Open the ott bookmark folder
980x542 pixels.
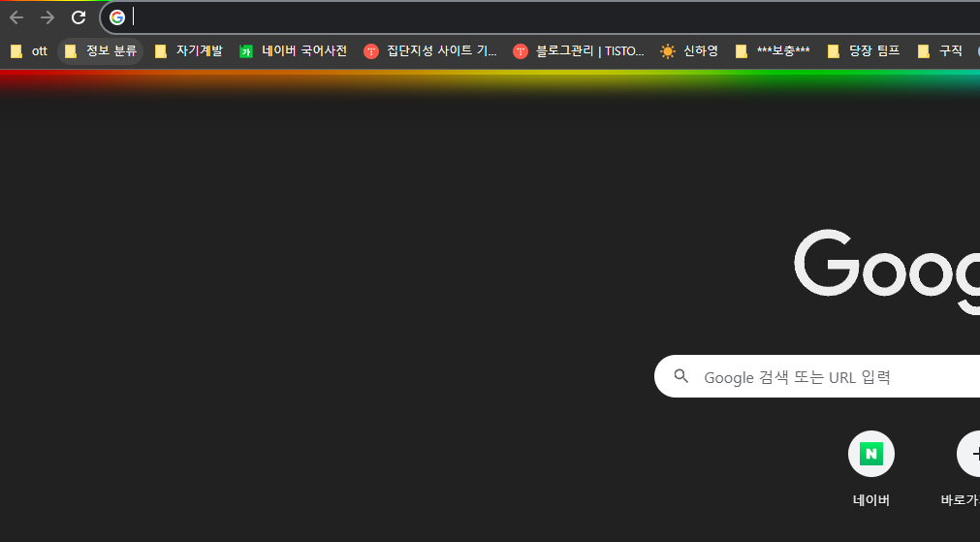[x=29, y=51]
